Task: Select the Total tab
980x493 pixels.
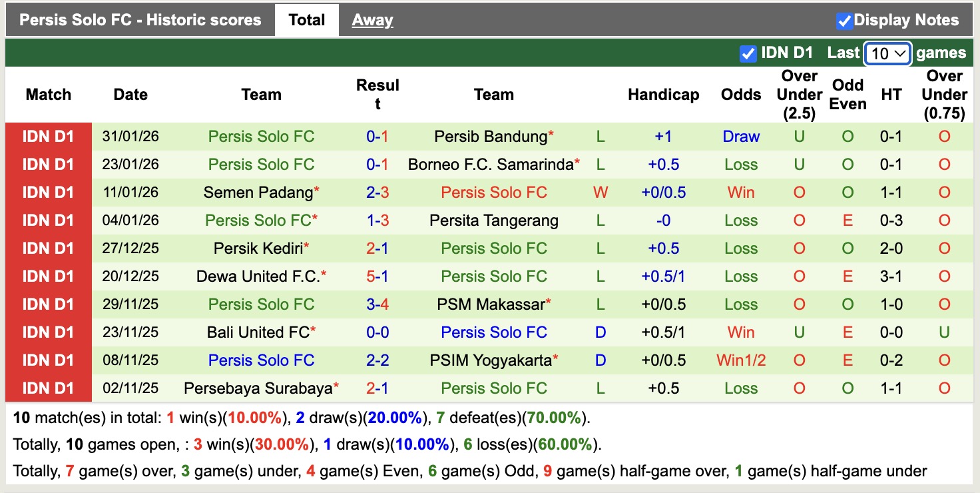Action: click(x=307, y=20)
